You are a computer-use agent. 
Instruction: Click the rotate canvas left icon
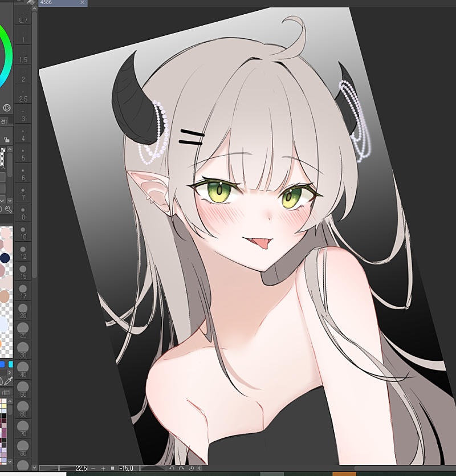[x=172, y=469]
